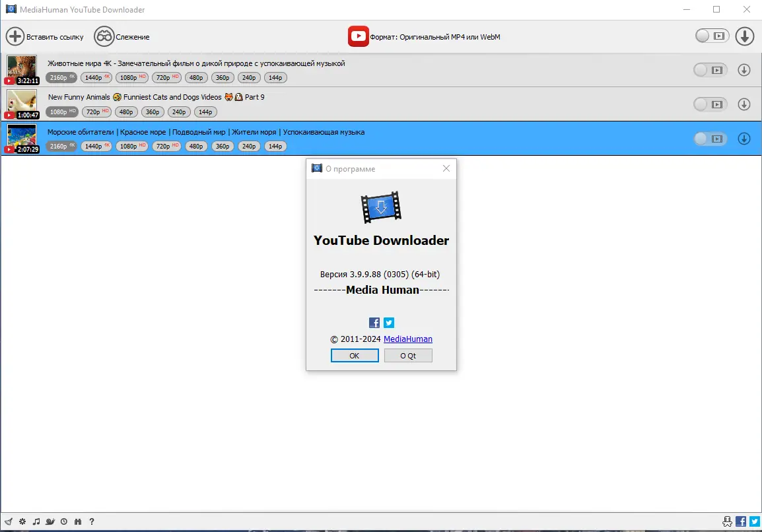Viewport: 762px width, 532px height.
Task: Click the Facebook icon in About dialog
Action: click(x=374, y=323)
